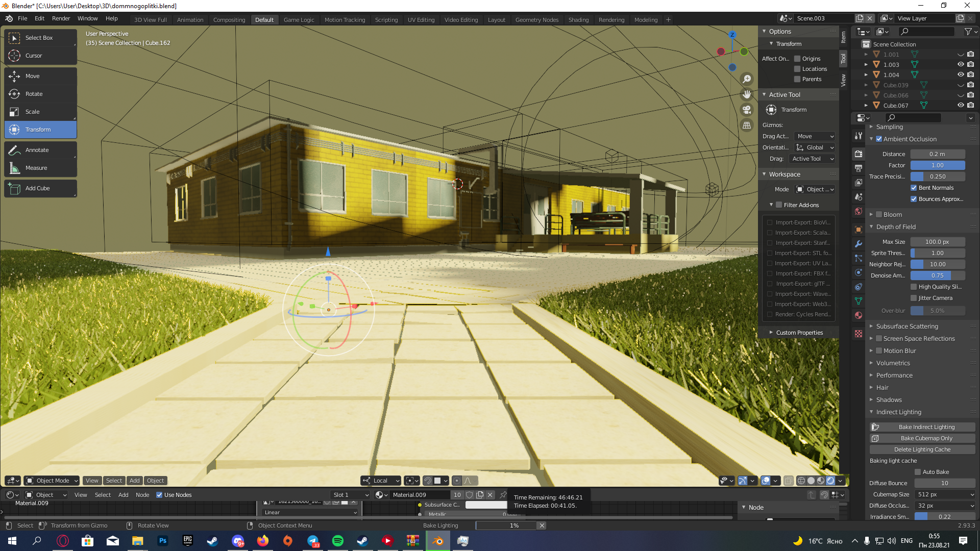Click the Add Cube tool
Screen dimensions: 980x551
click(37, 188)
